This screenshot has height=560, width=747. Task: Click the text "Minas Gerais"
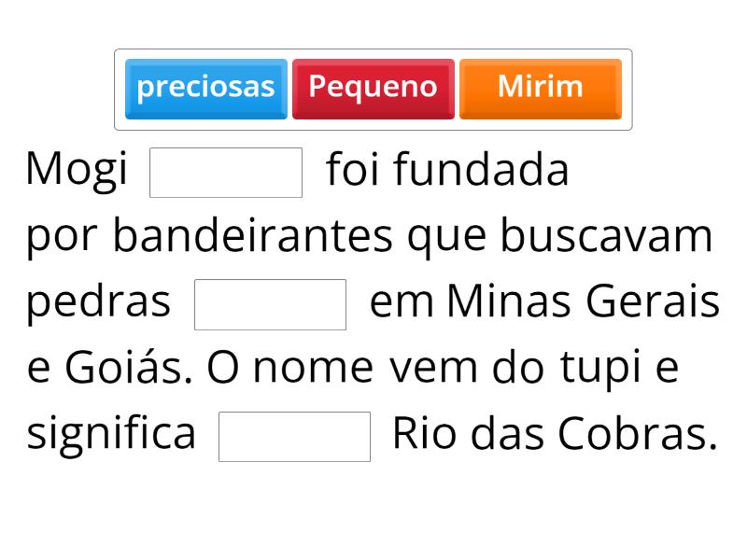[x=584, y=303]
